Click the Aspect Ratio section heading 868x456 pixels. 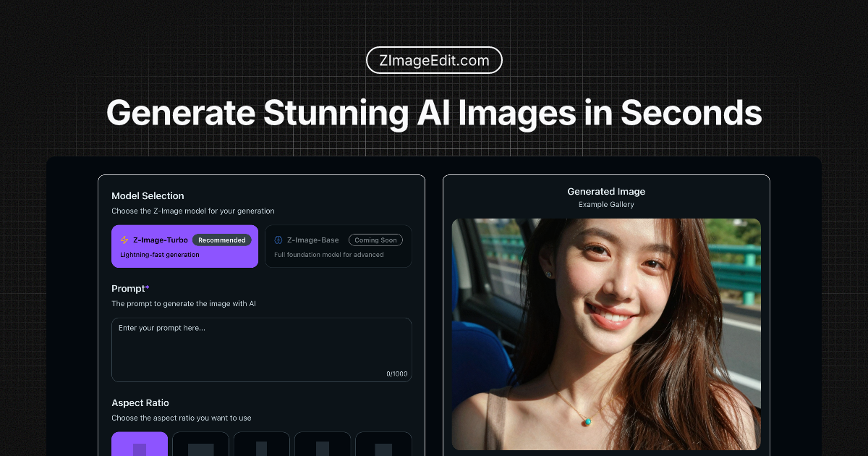click(140, 402)
